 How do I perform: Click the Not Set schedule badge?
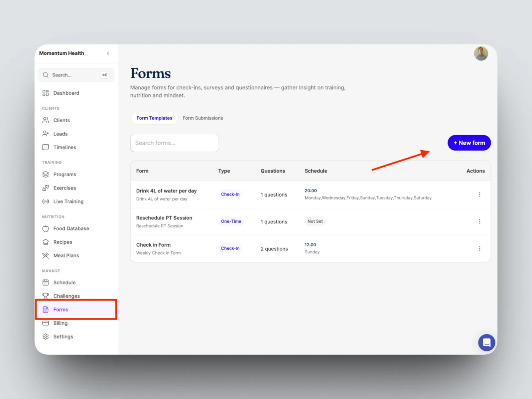[x=315, y=221]
